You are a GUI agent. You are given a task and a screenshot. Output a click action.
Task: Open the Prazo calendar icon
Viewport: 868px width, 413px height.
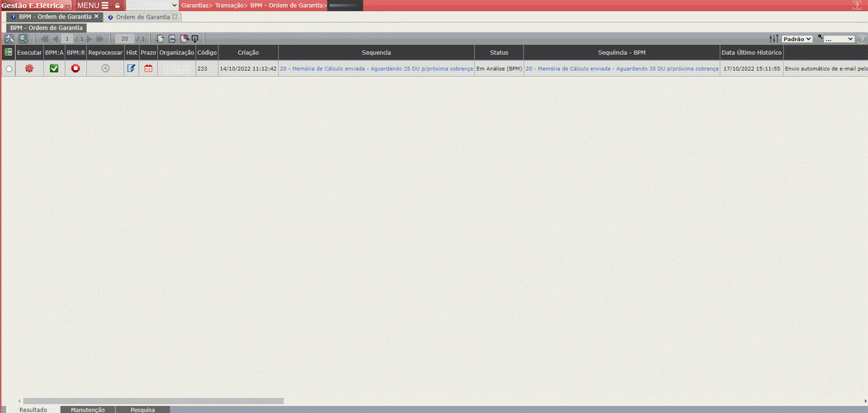tap(148, 69)
